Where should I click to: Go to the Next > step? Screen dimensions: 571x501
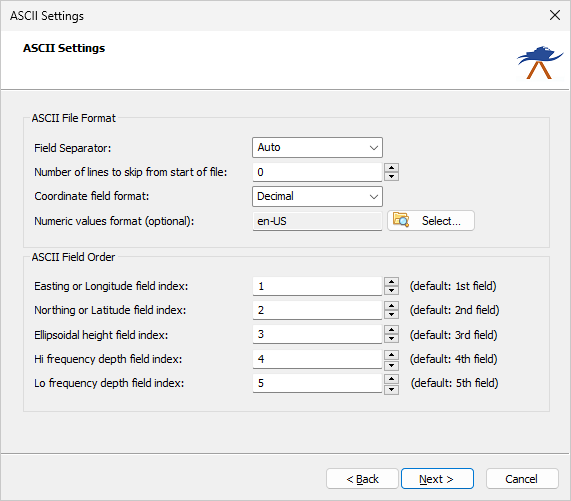437,479
